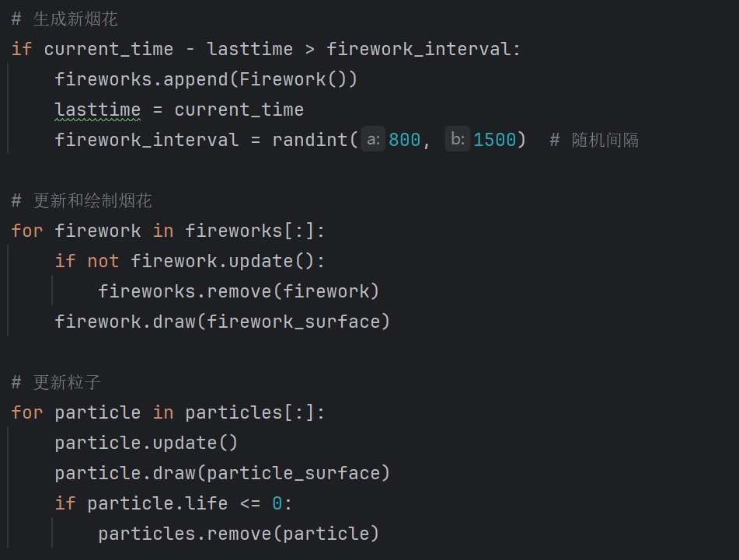Click the 0 in particle.life comparison
The image size is (739, 560).
277,503
